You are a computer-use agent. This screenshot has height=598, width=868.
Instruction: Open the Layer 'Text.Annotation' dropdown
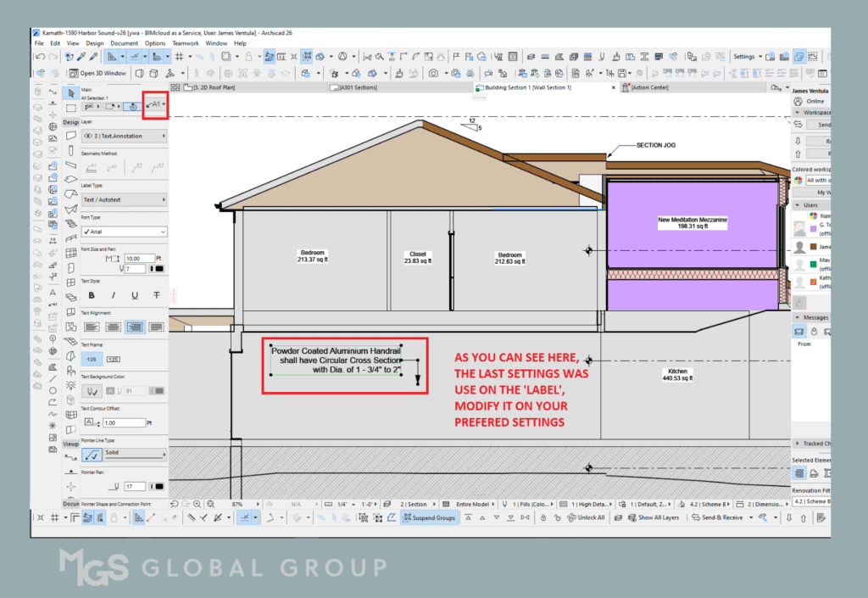124,136
